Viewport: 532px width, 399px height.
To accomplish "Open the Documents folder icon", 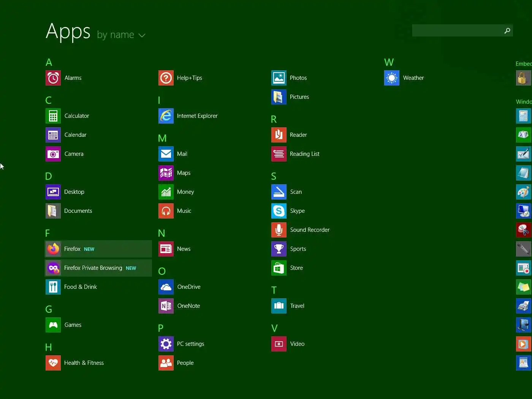I will click(53, 211).
